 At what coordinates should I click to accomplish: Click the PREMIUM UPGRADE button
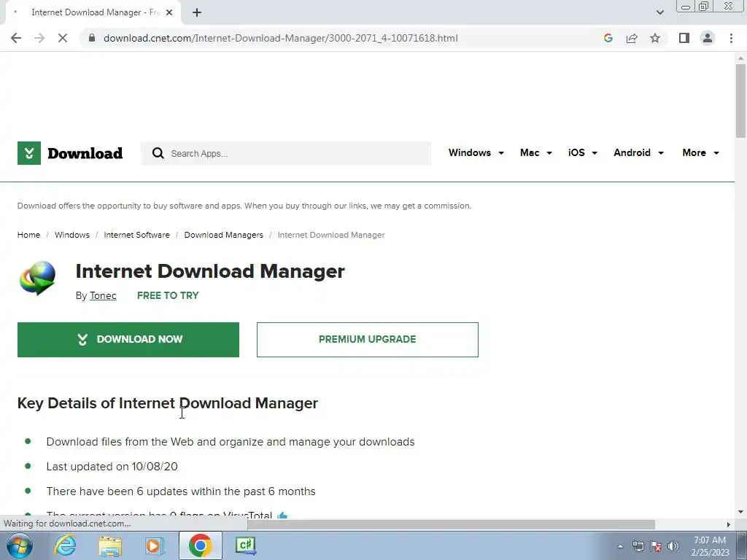368,340
